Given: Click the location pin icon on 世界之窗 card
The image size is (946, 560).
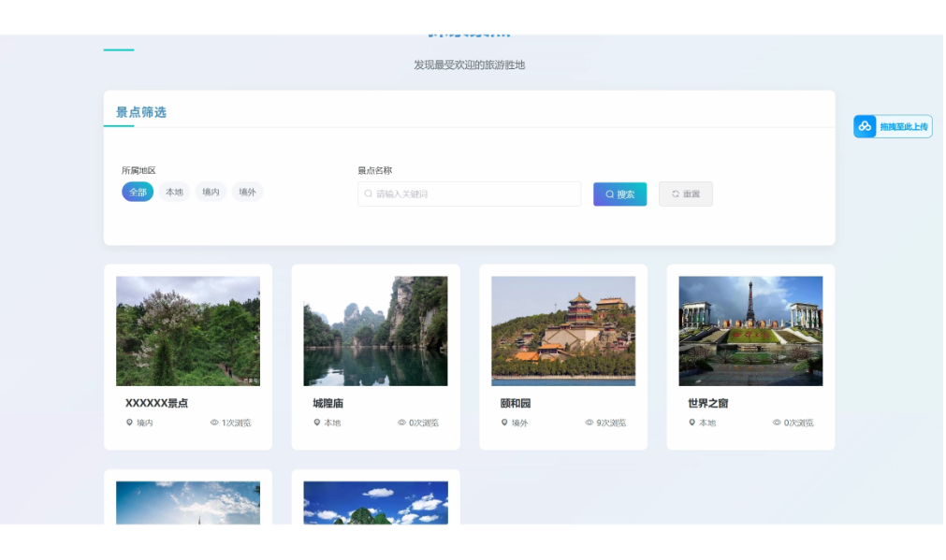Looking at the screenshot, I should [x=691, y=423].
